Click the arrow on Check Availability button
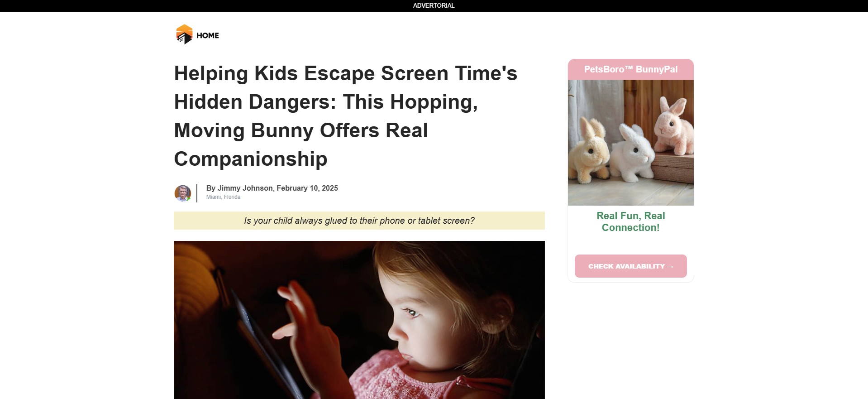Screen dimensions: 868x399 pos(670,267)
